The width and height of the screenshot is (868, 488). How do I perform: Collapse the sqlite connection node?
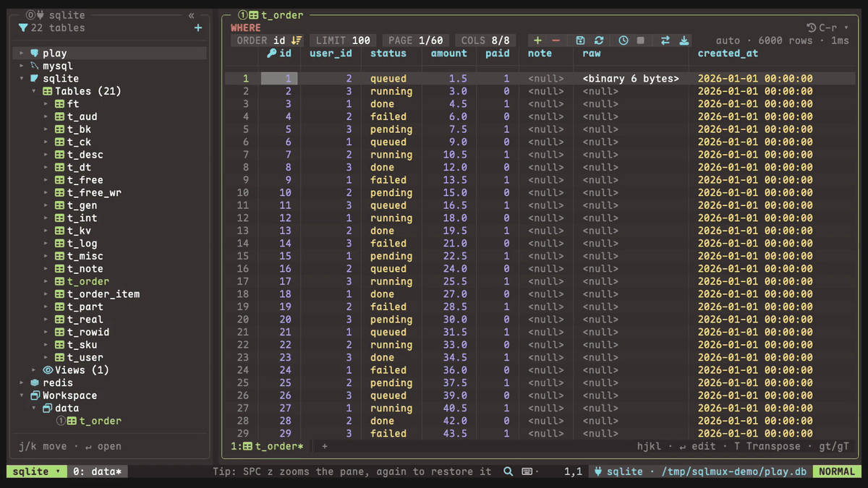click(x=22, y=78)
